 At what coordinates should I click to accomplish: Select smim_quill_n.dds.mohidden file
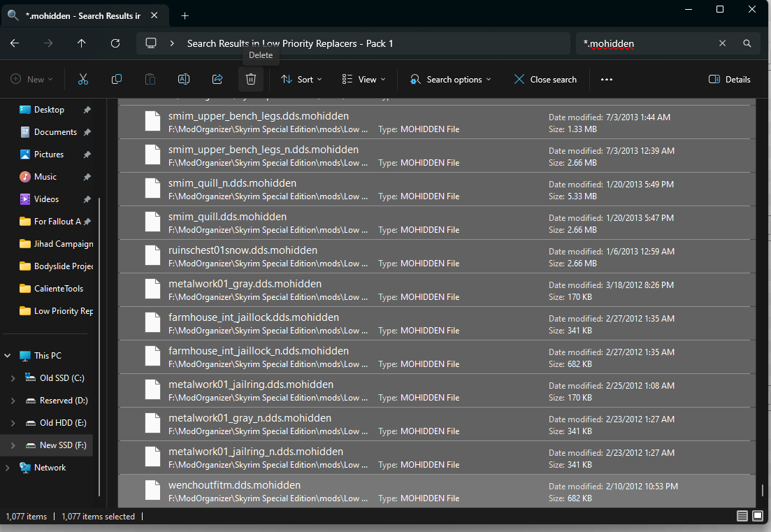pos(437,189)
